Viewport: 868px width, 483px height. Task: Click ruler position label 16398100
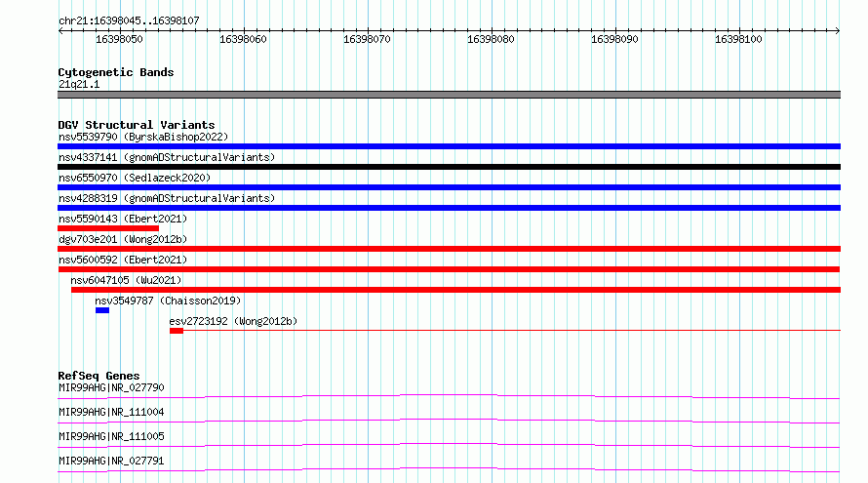738,39
